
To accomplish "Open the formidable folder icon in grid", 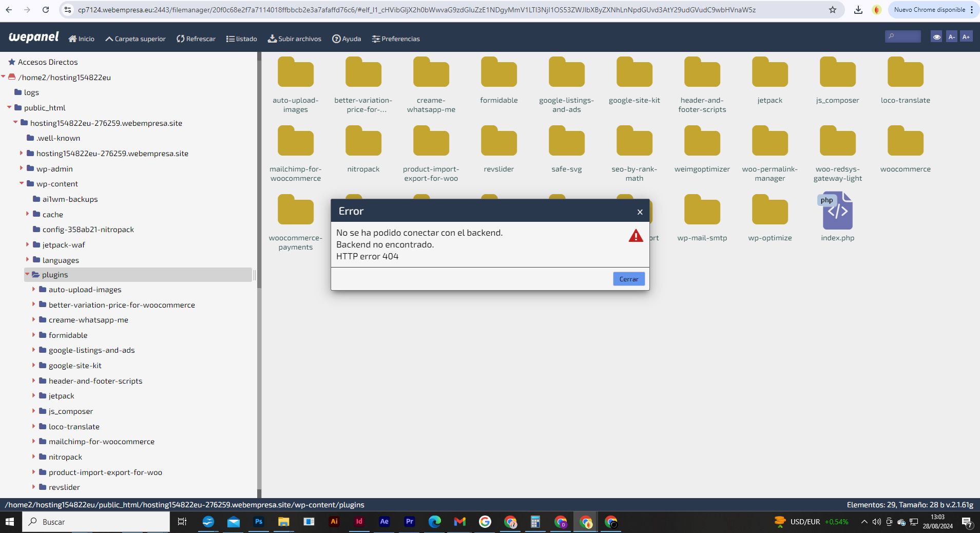I will 499,72.
